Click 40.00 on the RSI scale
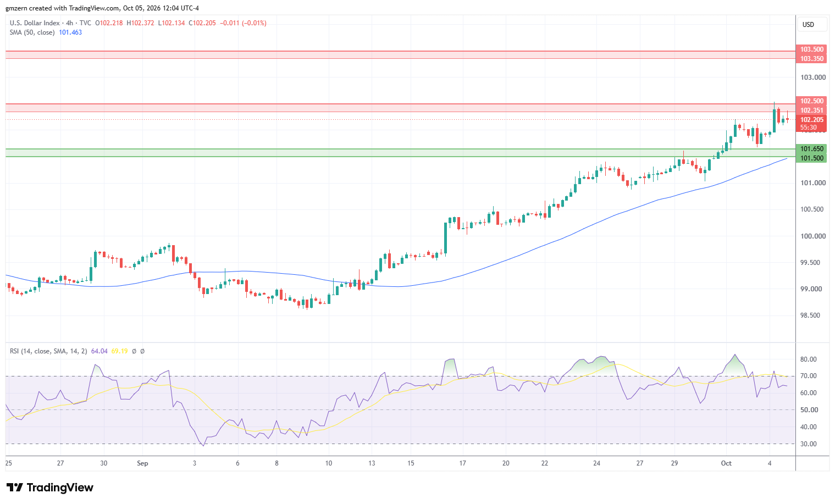The image size is (835, 504). 809,427
